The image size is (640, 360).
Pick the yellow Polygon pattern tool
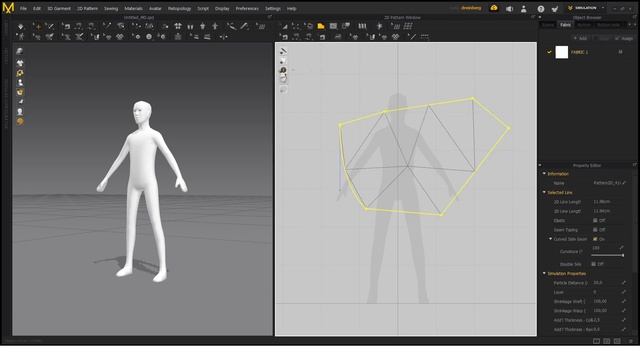(x=321, y=26)
